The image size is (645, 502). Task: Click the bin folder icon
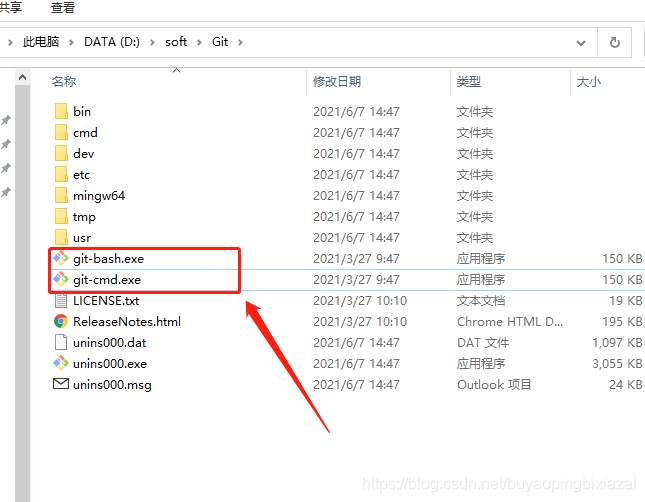[61, 112]
